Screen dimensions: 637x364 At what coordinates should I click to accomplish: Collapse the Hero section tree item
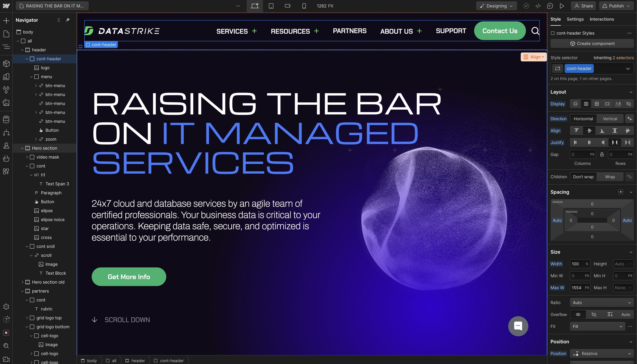(22, 148)
